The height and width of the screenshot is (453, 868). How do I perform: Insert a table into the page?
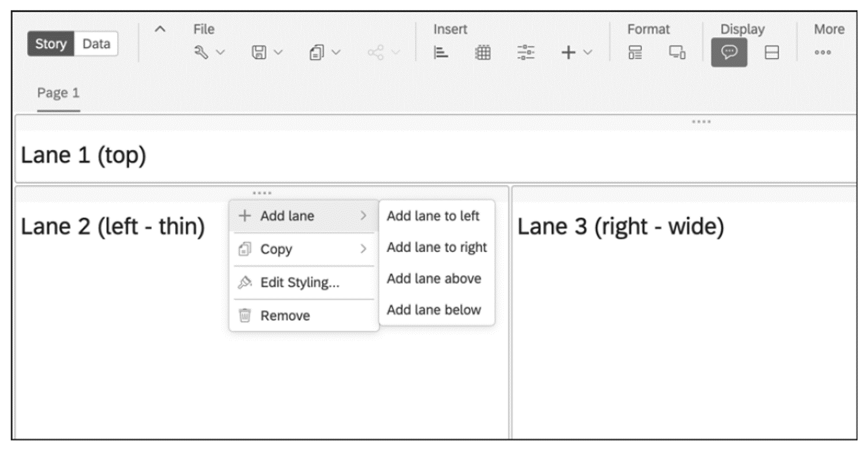click(483, 52)
